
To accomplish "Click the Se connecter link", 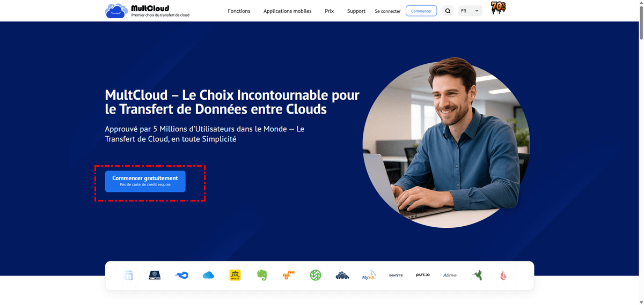I will 387,11.
